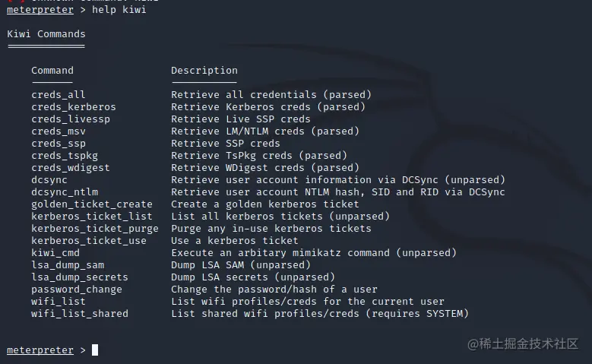Click the password_change command entry
592x364 pixels.
tap(77, 290)
